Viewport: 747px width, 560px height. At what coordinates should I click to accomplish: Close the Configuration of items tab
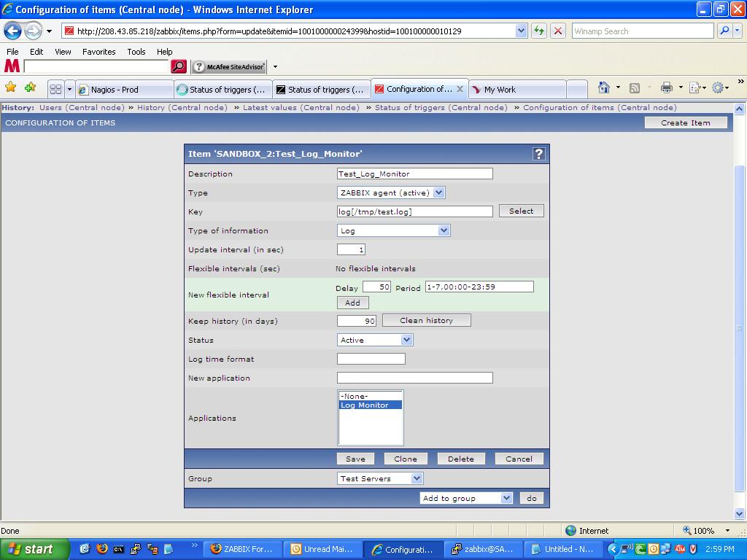click(x=460, y=88)
